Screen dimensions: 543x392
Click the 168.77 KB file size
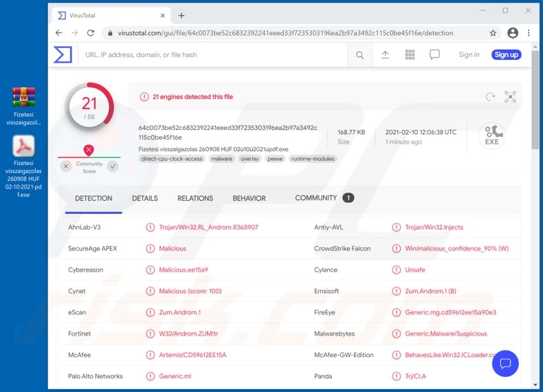point(351,132)
